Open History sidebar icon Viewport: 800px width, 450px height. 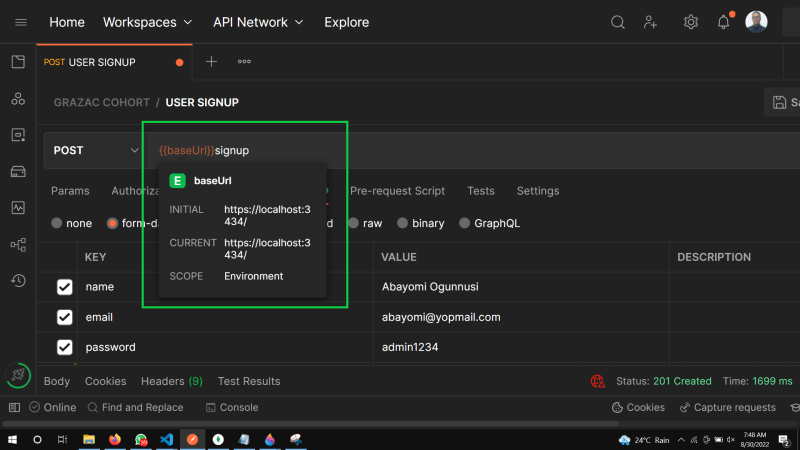(18, 281)
